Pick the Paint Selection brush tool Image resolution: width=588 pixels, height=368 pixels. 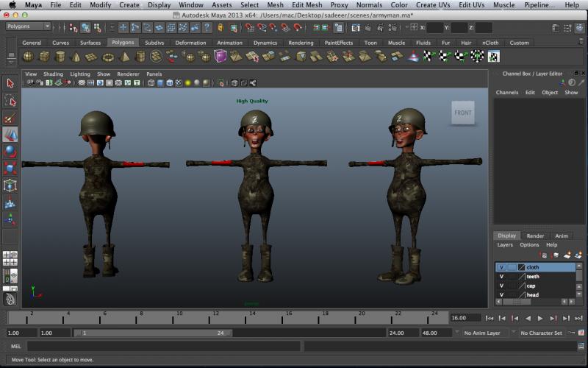(x=10, y=118)
